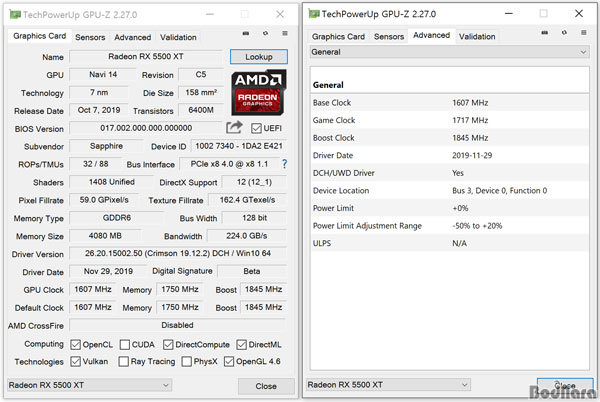The image size is (600, 402).
Task: Select the Device Location row
Action: point(449,191)
